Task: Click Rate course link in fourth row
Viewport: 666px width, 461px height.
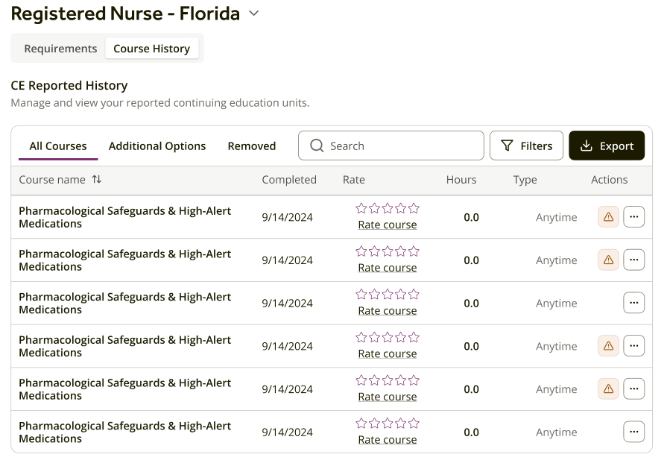Action: coord(387,354)
